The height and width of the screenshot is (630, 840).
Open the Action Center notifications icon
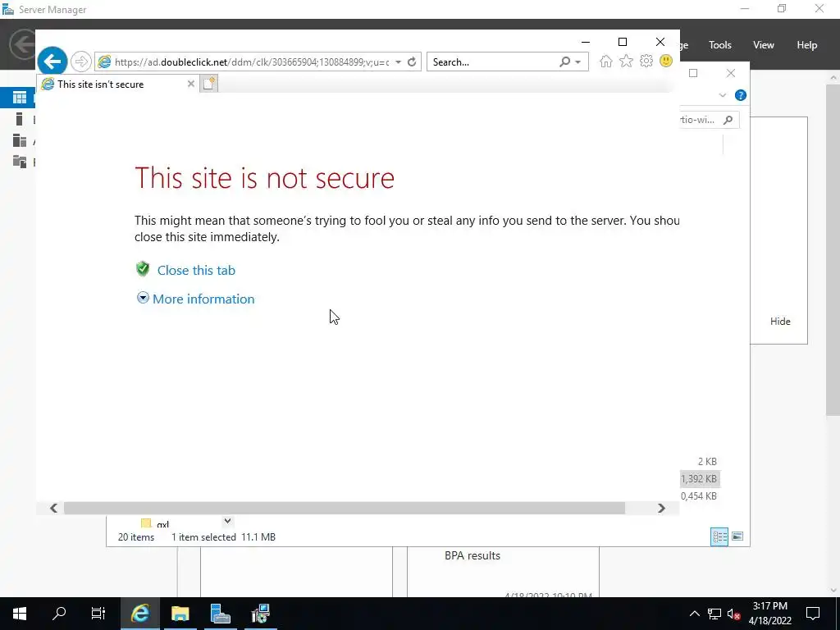tap(813, 614)
